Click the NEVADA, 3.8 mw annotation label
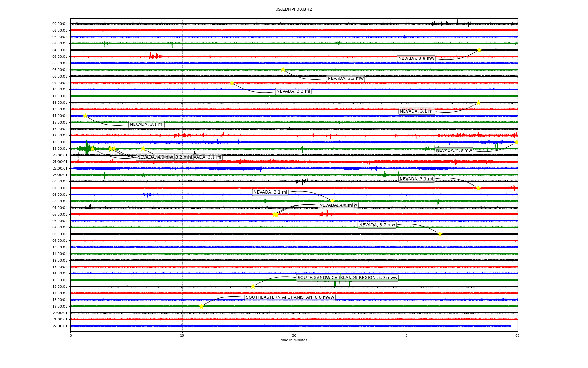Viewport: 588px width, 368px height. [416, 59]
